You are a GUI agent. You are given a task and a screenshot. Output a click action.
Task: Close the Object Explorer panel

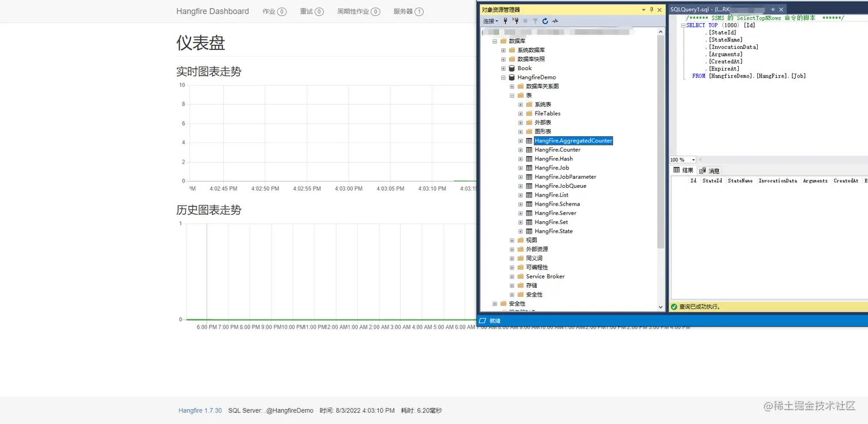tap(660, 10)
